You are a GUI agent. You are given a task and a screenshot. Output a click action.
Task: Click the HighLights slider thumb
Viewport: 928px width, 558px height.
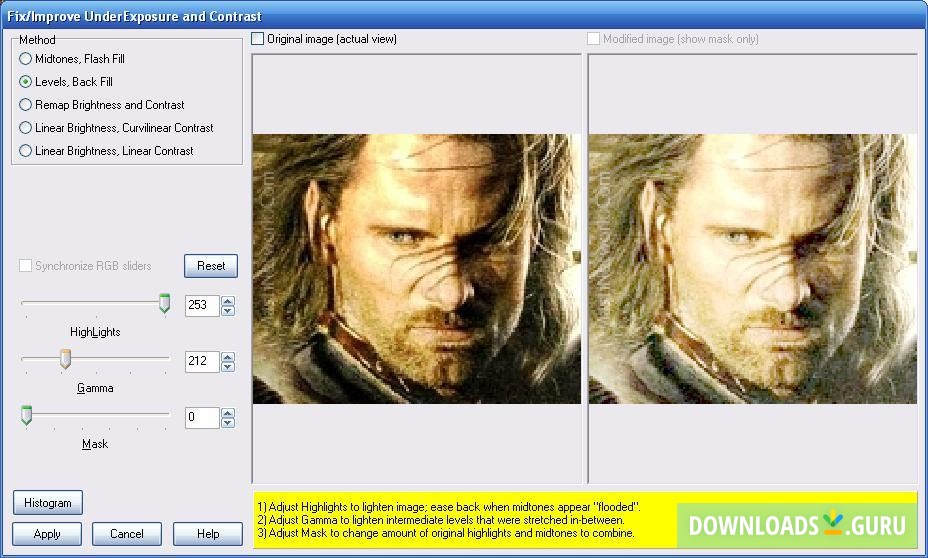pos(165,303)
